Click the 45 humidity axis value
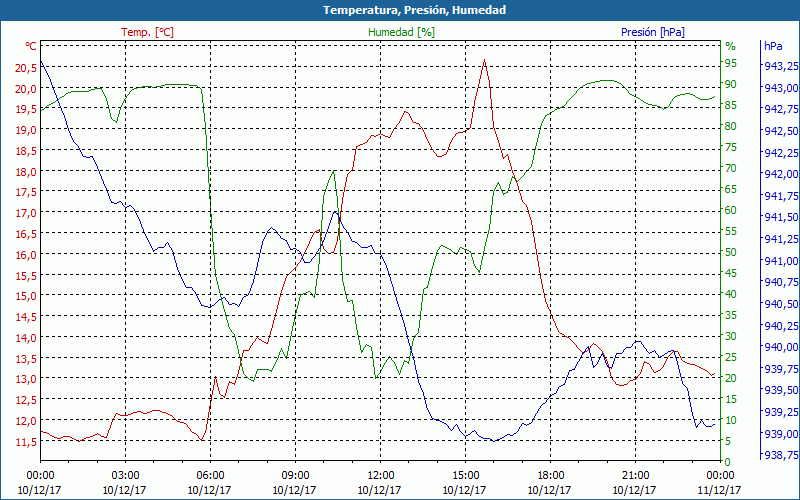Viewport: 800px width, 500px height. coord(731,273)
